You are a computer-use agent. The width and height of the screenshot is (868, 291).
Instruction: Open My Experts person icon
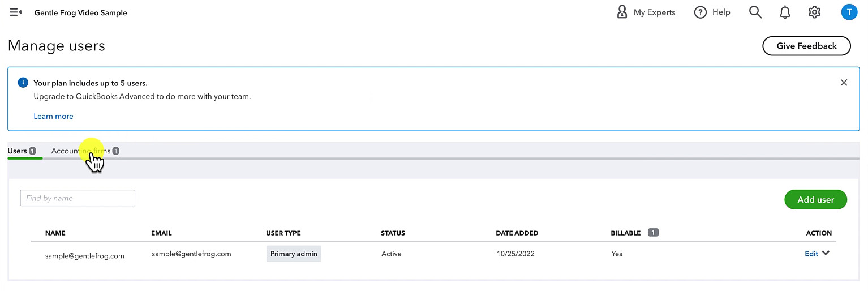point(622,12)
